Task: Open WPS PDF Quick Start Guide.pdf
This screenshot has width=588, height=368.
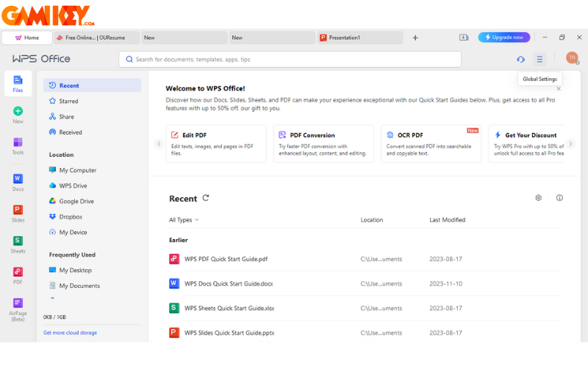Action: (365, 259)
